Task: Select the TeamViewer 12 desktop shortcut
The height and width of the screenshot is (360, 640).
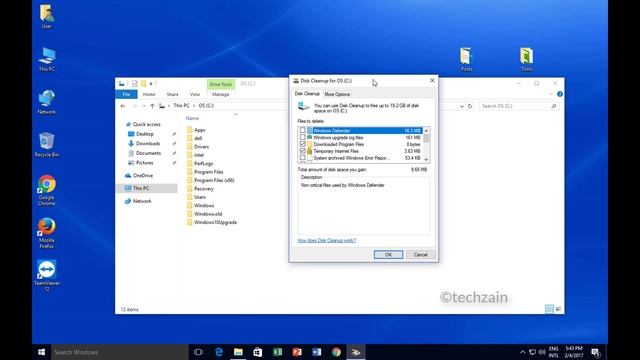Action: point(47,276)
